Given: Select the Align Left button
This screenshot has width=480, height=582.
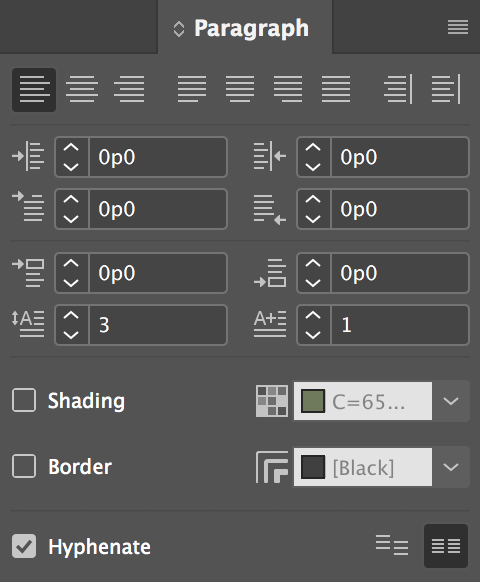Looking at the screenshot, I should [34, 89].
